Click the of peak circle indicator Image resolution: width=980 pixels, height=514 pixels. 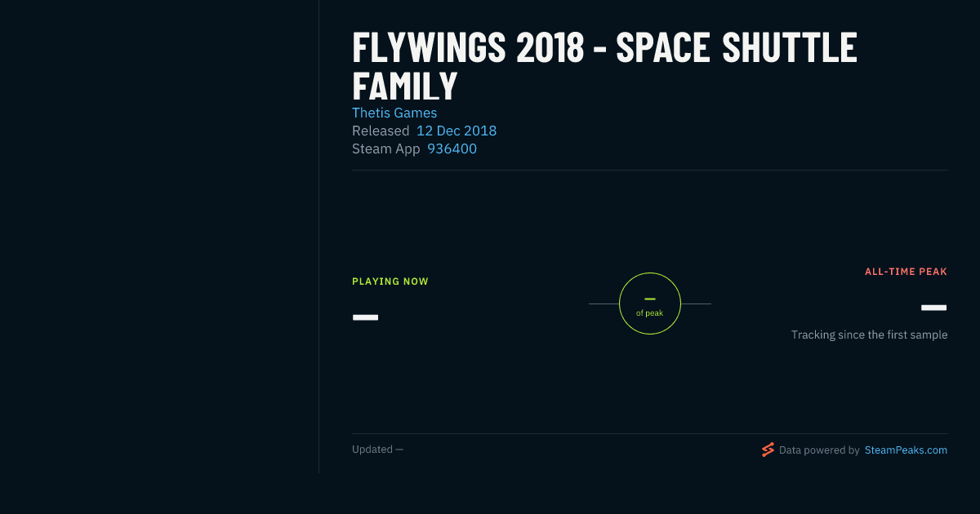pos(650,304)
